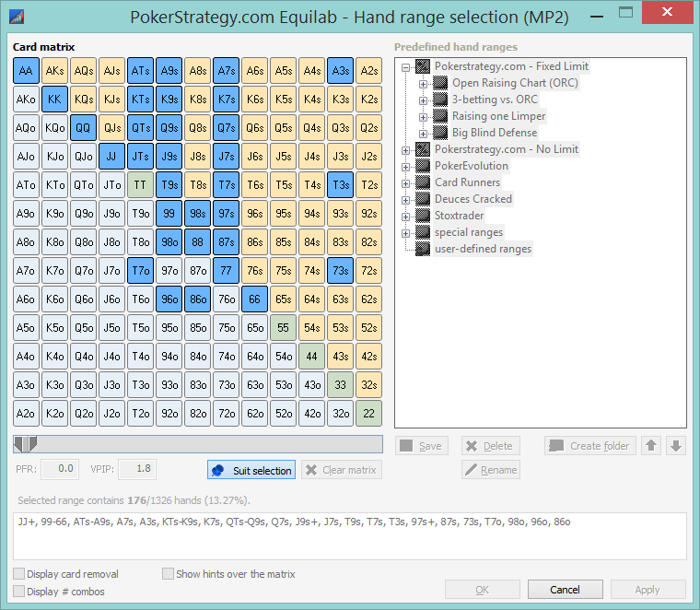Select the 22 pair cell
Screen dimensions: 700x610
[368, 414]
